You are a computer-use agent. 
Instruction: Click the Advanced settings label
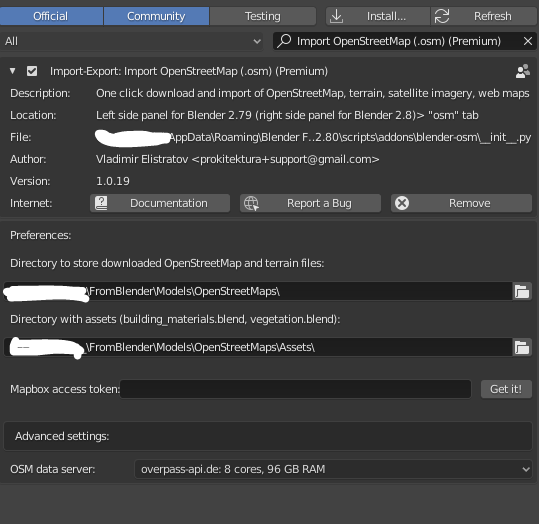tap(62, 436)
